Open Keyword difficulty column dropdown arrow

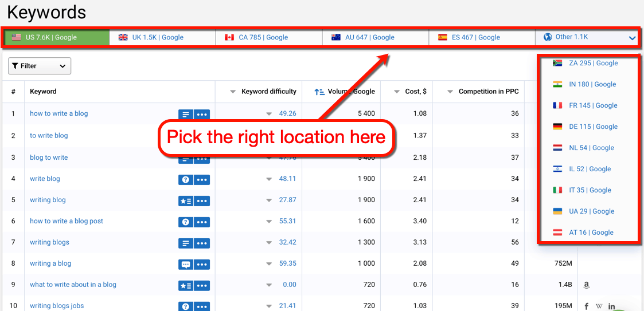click(x=233, y=92)
